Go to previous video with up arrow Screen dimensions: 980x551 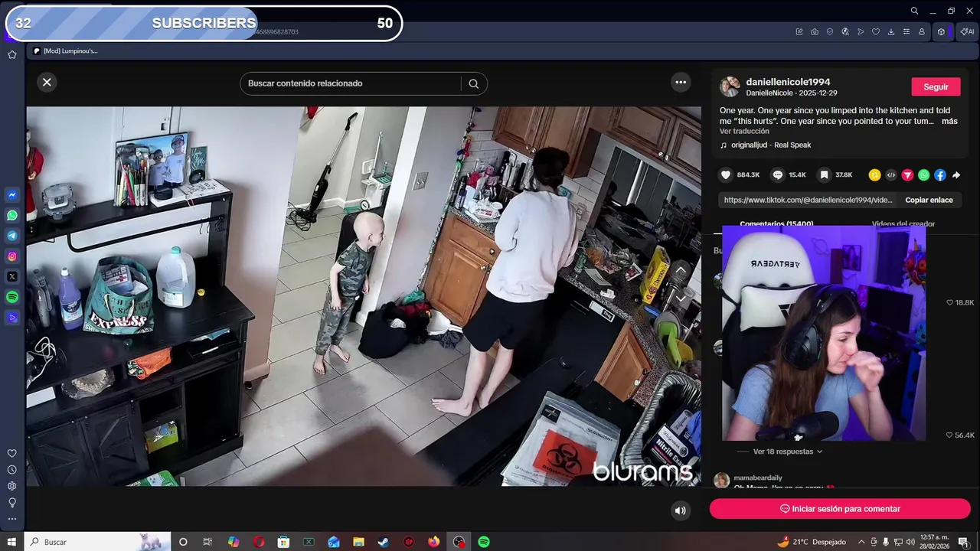tap(681, 270)
